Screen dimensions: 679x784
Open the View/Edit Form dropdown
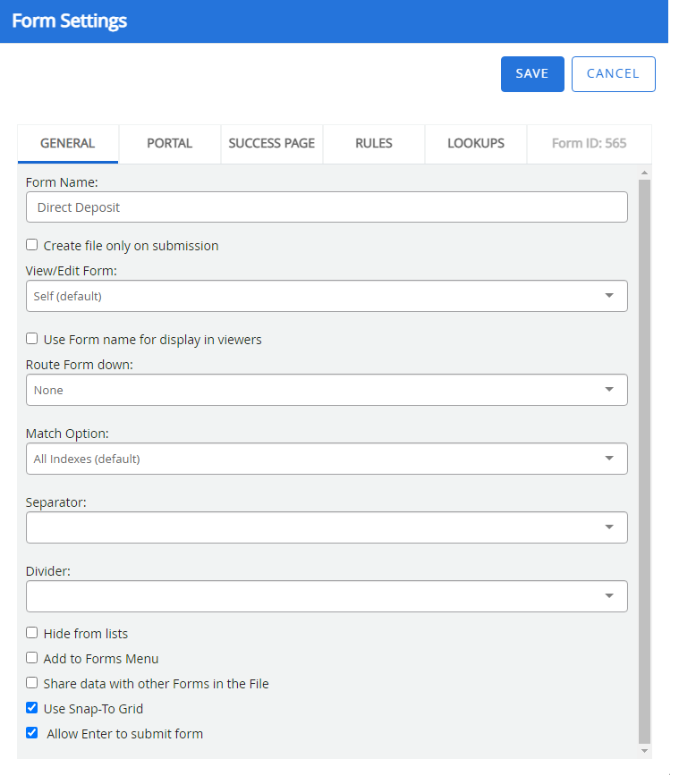point(327,296)
